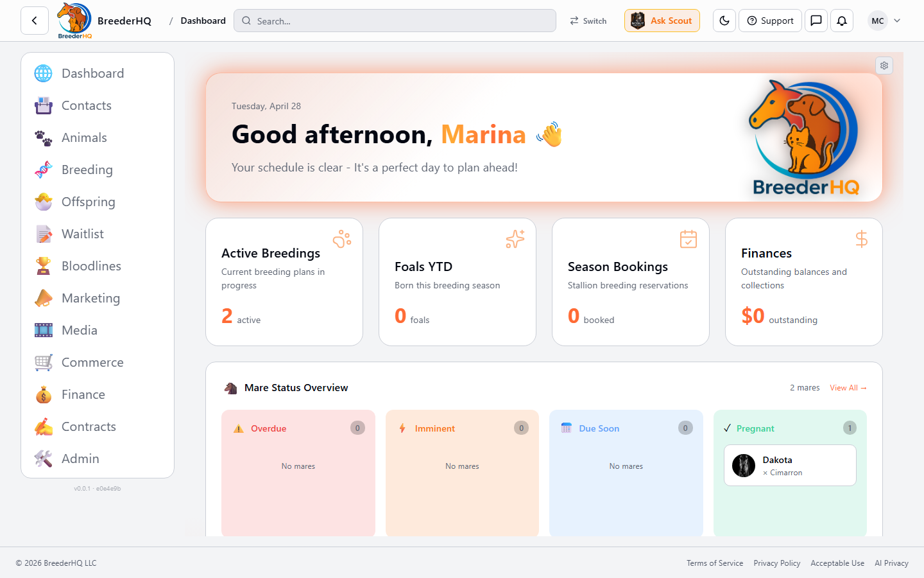Select the Dakota × Cimarron mare entry
Viewport: 924px width, 578px height.
coord(790,466)
